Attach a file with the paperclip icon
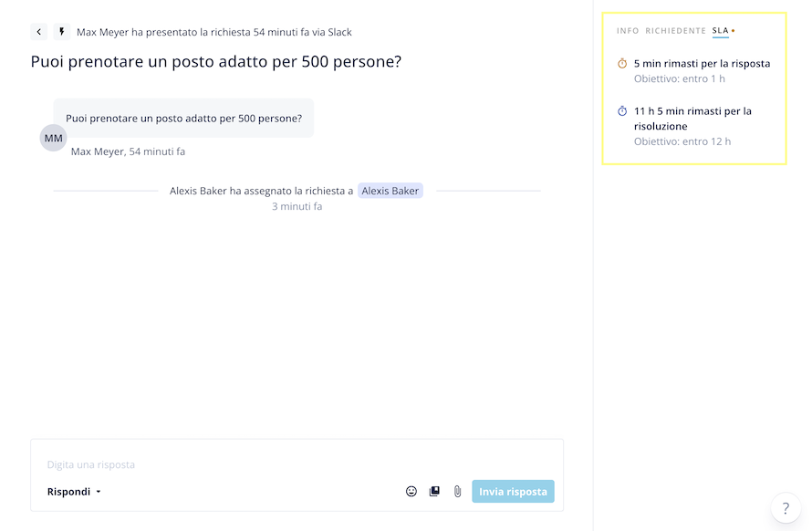This screenshot has width=812, height=531. point(457,491)
